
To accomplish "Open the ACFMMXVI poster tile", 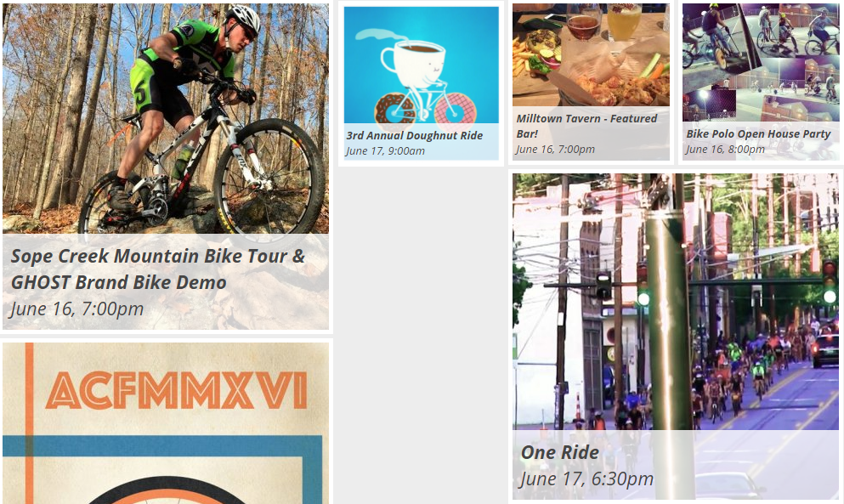I will pos(165,423).
